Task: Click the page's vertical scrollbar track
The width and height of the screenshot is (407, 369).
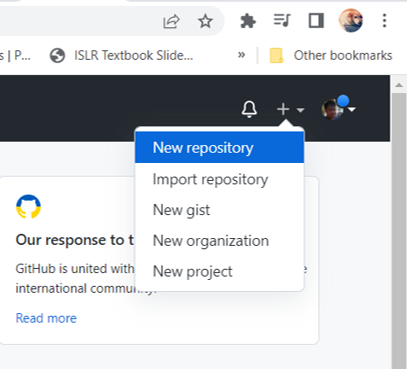Action: [x=399, y=230]
